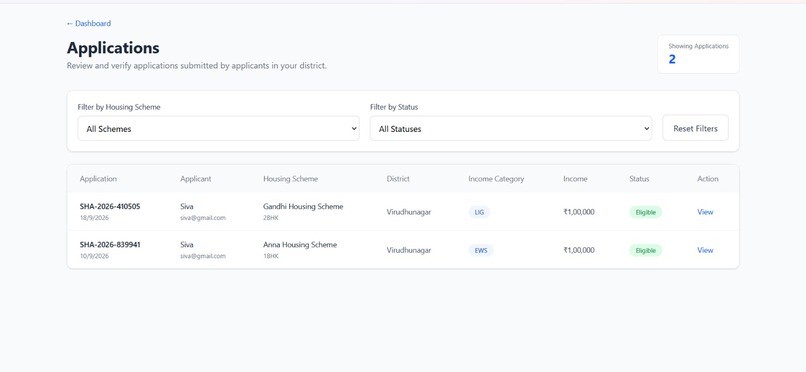This screenshot has height=372, width=806.
Task: Click the Filter by Housing Scheme label
Action: [x=119, y=107]
